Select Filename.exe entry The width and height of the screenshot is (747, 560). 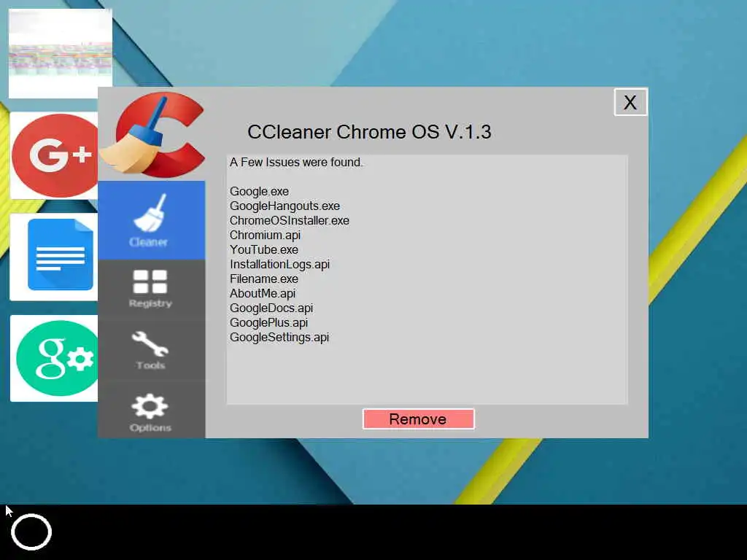click(264, 279)
